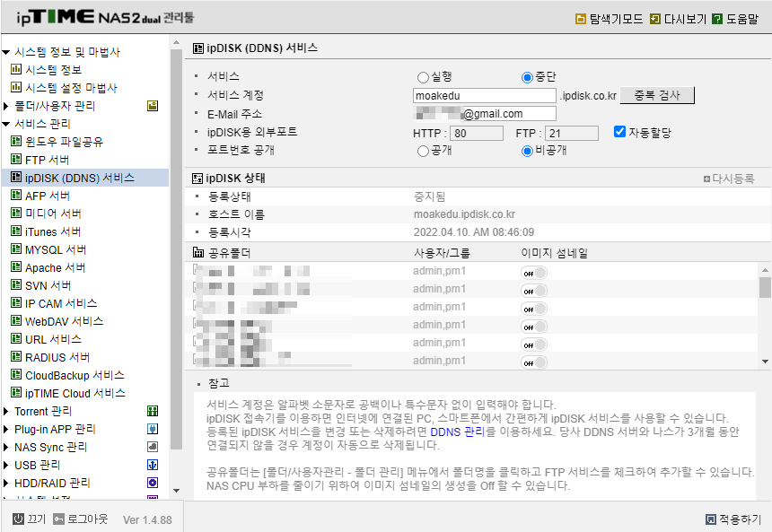Toggle second shared folder thumbnail switch
This screenshot has width=772, height=532.
(534, 291)
